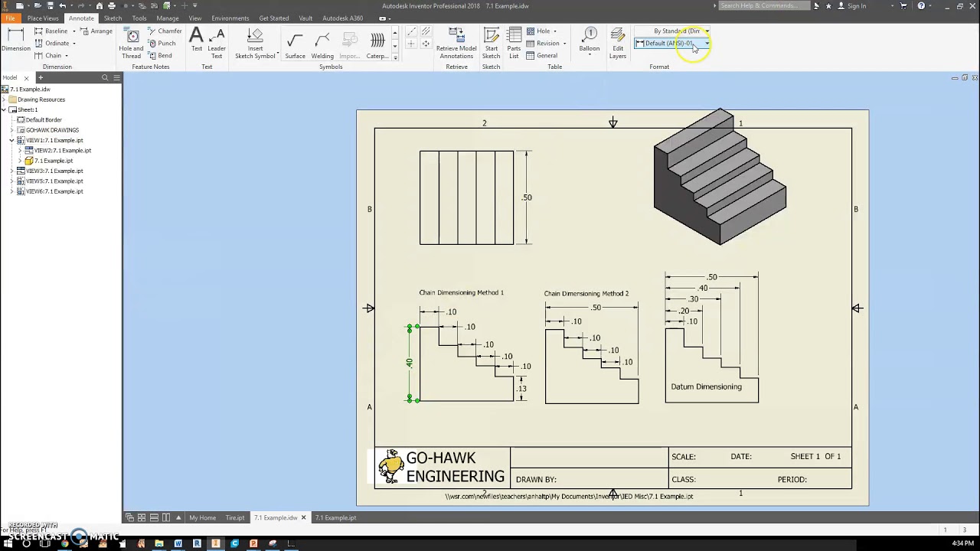Expand the Symbols gallery list
Viewport: 980px width, 551px height.
click(395, 57)
